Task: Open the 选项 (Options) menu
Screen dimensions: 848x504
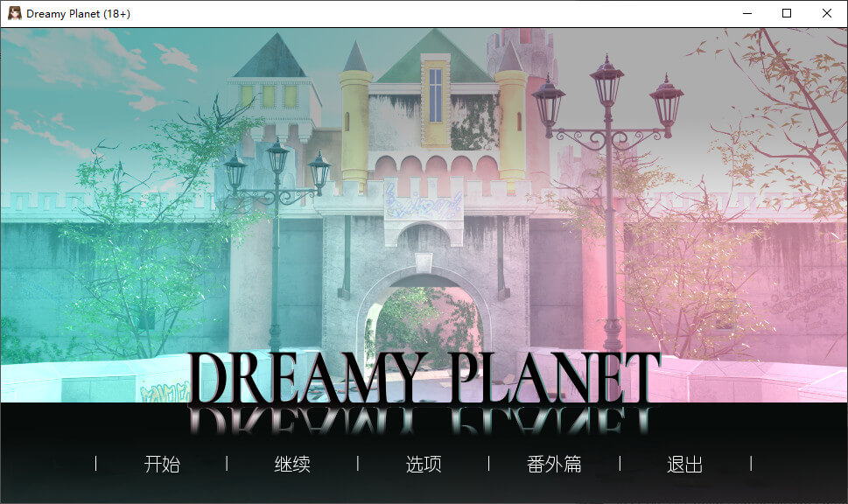Action: [424, 465]
